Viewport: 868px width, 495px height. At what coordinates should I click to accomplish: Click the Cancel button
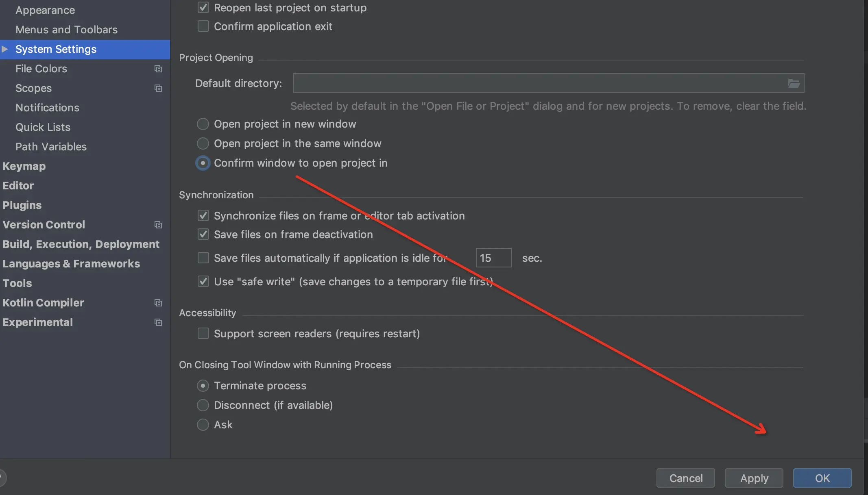coord(685,478)
